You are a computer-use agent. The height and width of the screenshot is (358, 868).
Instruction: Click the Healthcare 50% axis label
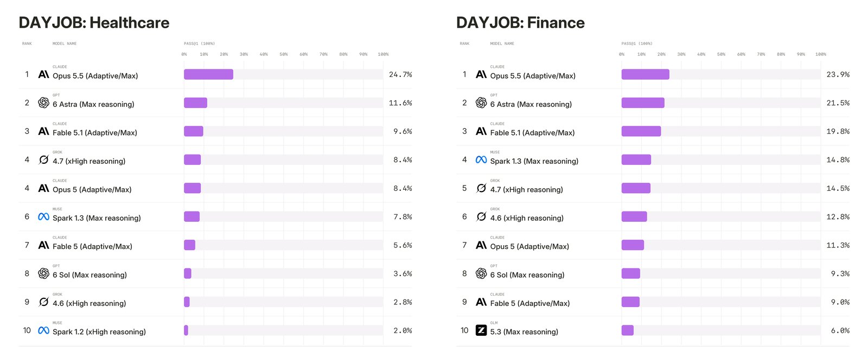[x=284, y=54]
